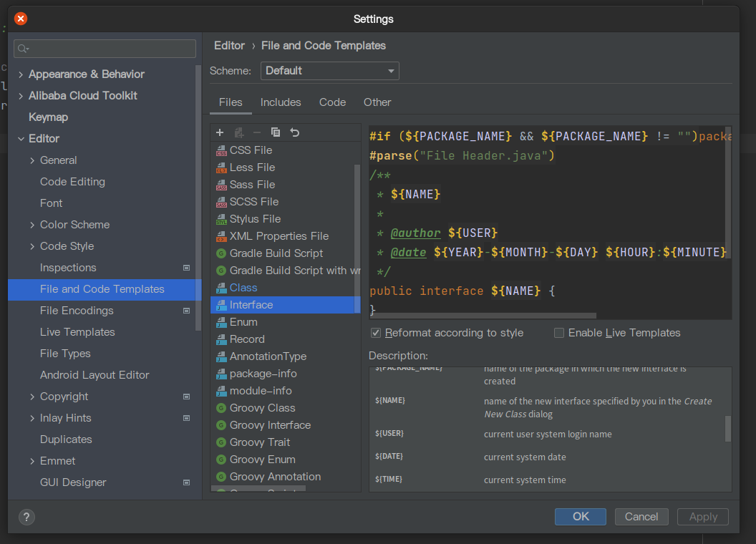Expand the Copyright subsection
This screenshot has width=756, height=544.
(32, 397)
